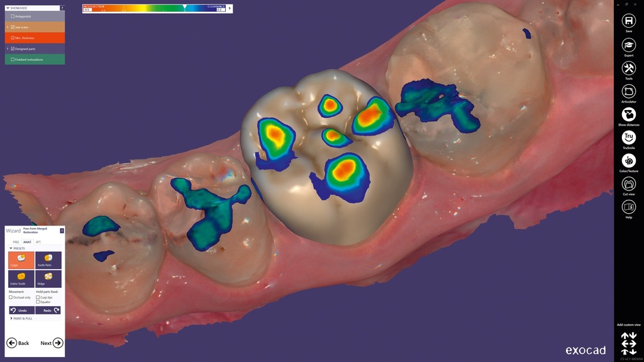Switch to the FREE tab
The height and width of the screenshot is (362, 644).
click(16, 242)
